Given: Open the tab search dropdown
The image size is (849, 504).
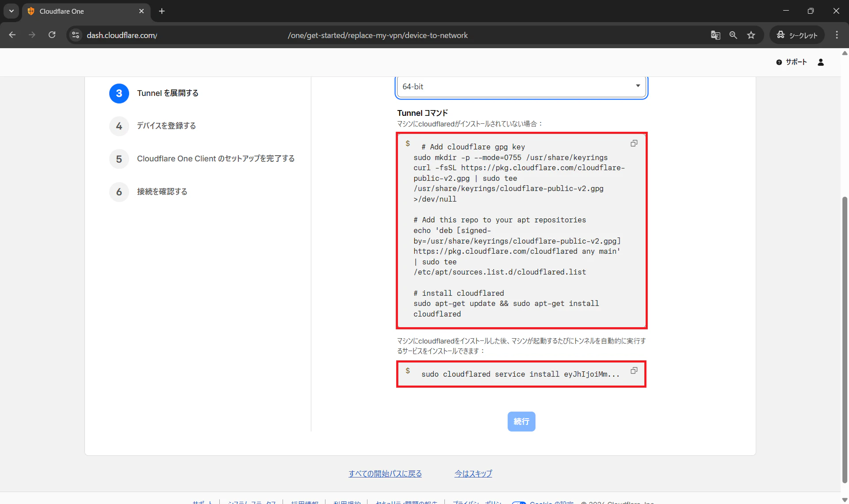Looking at the screenshot, I should coord(11,11).
